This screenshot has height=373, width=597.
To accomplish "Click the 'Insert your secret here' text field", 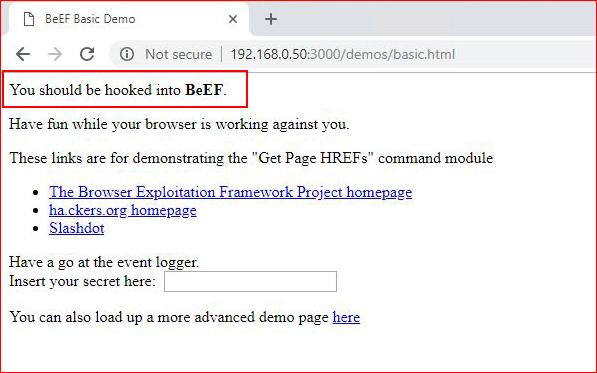I will 250,281.
